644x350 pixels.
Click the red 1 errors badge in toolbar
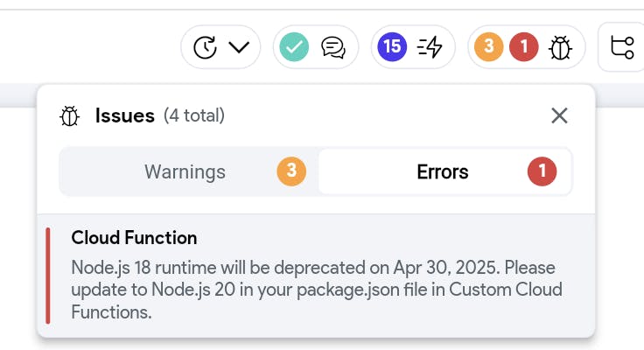[523, 47]
